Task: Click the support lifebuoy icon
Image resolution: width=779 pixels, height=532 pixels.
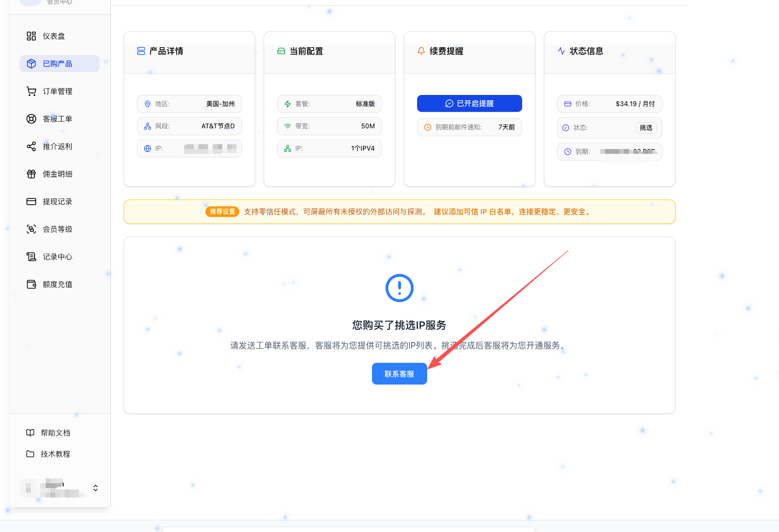Action: click(x=31, y=119)
